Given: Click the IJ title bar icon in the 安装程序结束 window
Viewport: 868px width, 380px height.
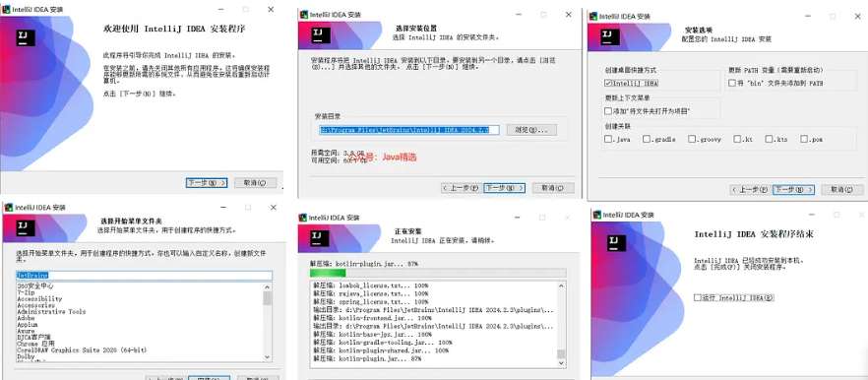Looking at the screenshot, I should (596, 215).
